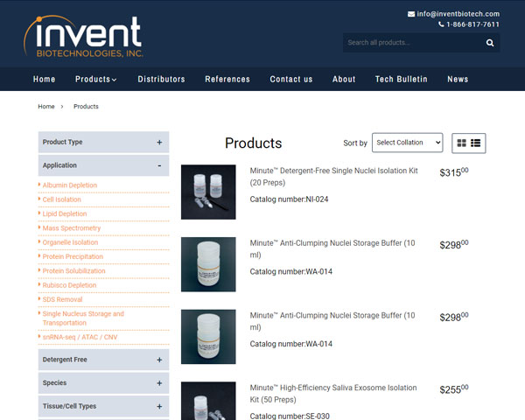525x420 pixels.
Task: Open the Products navigation menu
Action: coord(95,80)
